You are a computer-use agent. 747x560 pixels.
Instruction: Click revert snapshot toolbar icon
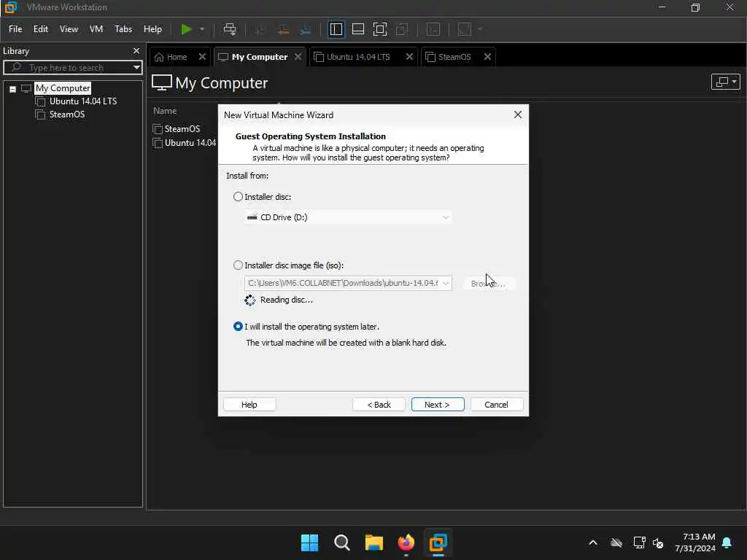click(283, 29)
